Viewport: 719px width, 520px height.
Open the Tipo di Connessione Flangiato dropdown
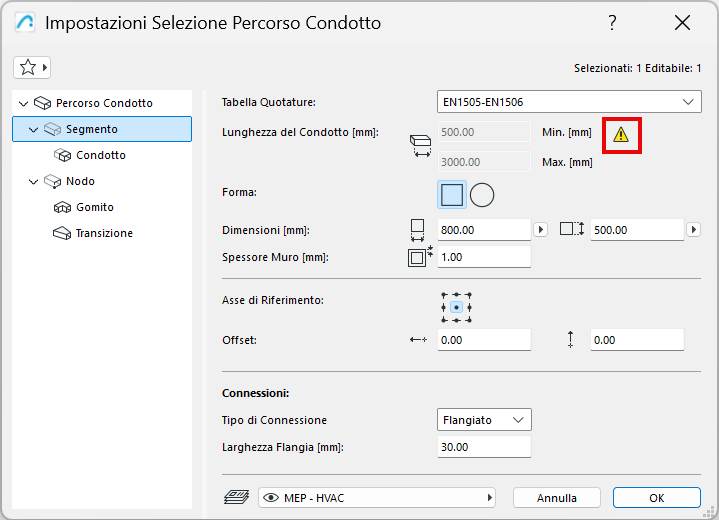coord(484,420)
